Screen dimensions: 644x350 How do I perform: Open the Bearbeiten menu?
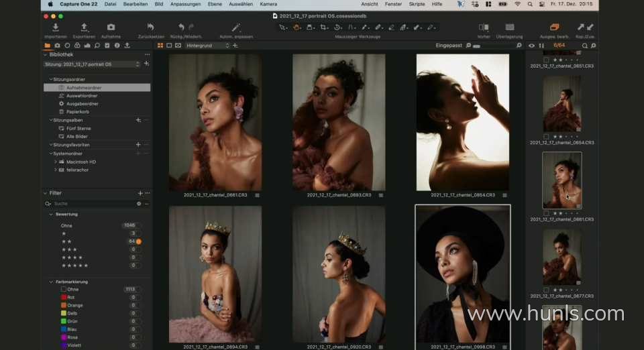135,4
